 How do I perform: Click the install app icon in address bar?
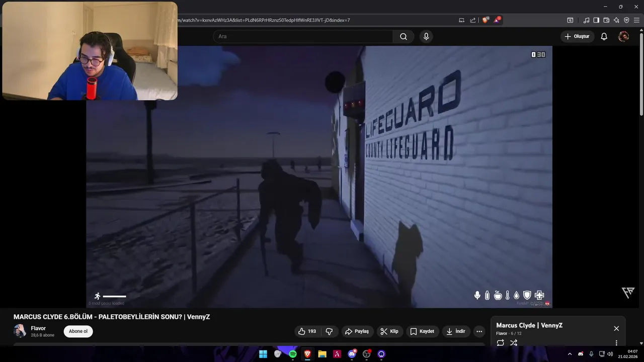tap(461, 20)
